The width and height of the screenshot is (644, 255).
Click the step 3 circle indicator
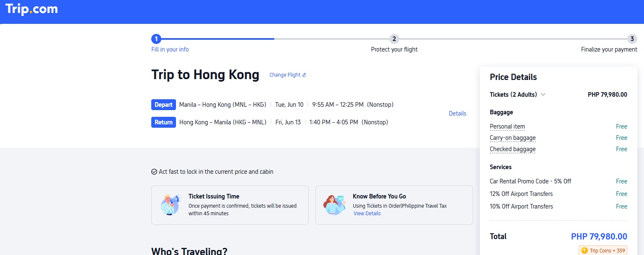pos(632,39)
